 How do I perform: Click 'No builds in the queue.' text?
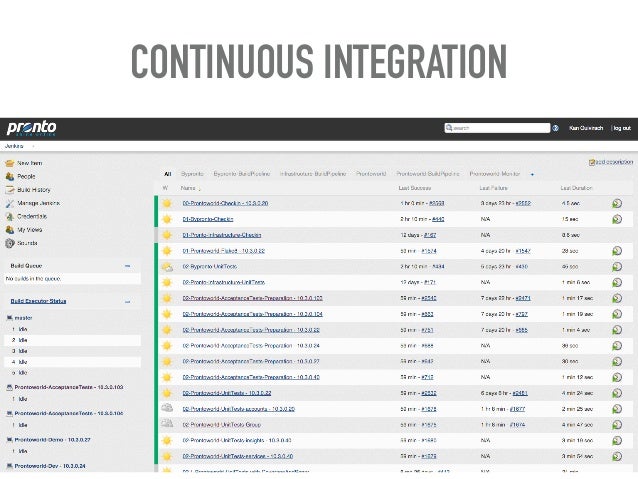33,279
